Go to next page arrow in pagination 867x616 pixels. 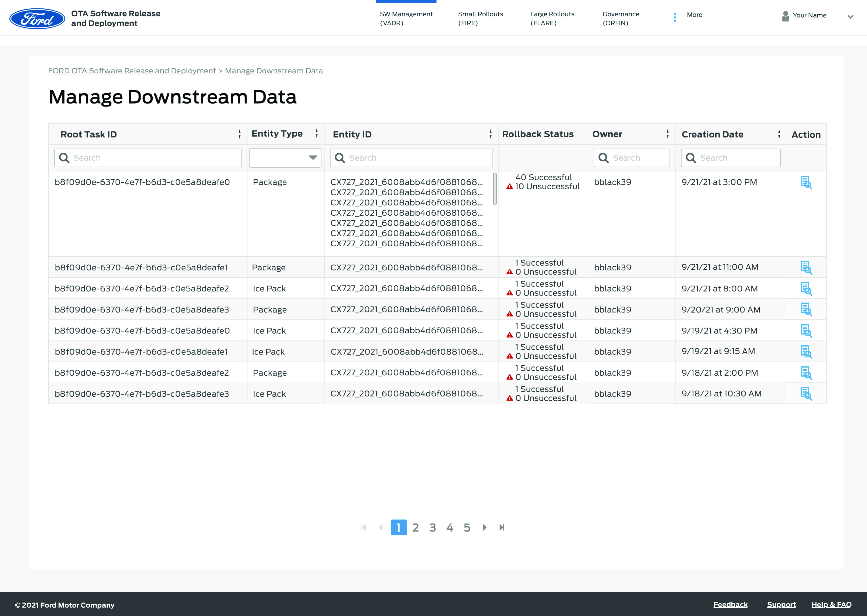[484, 527]
